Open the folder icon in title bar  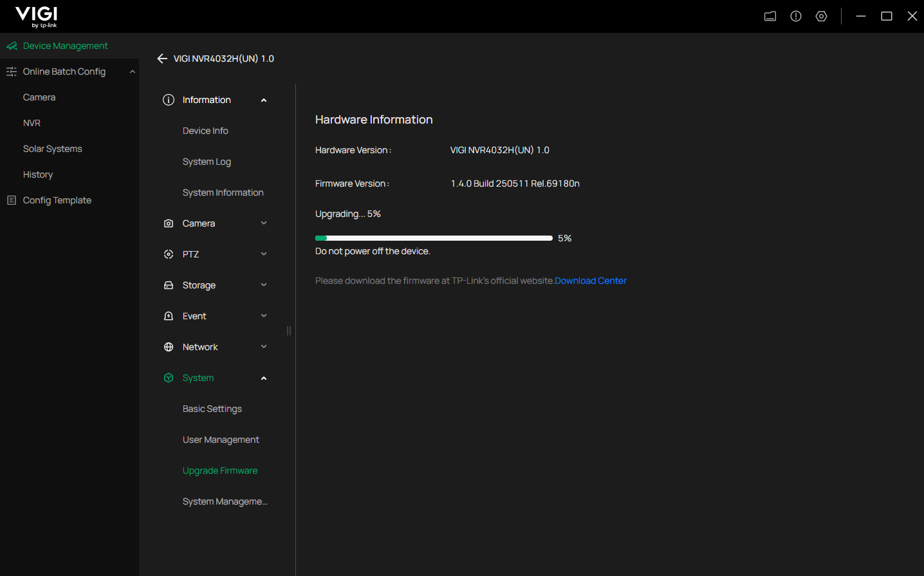tap(770, 16)
